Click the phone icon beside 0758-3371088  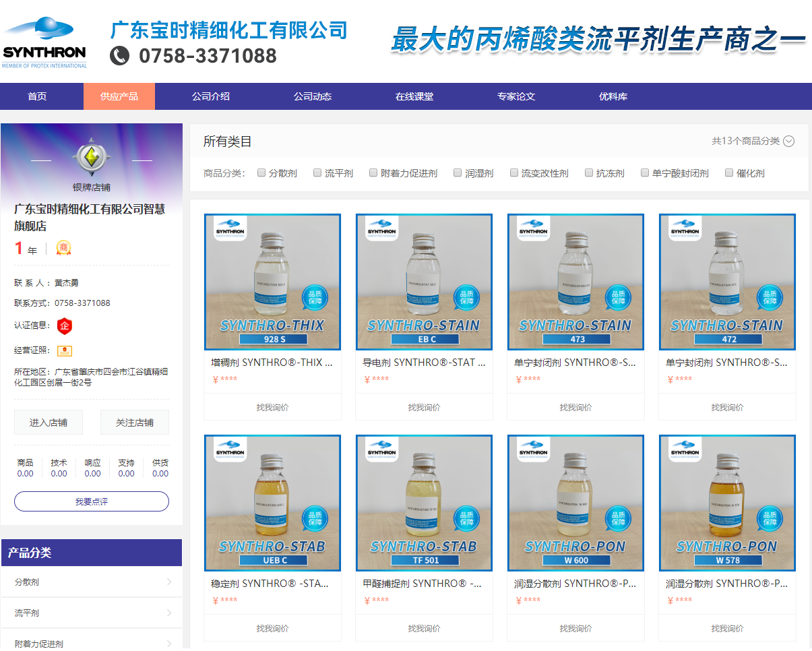pyautogui.click(x=119, y=55)
